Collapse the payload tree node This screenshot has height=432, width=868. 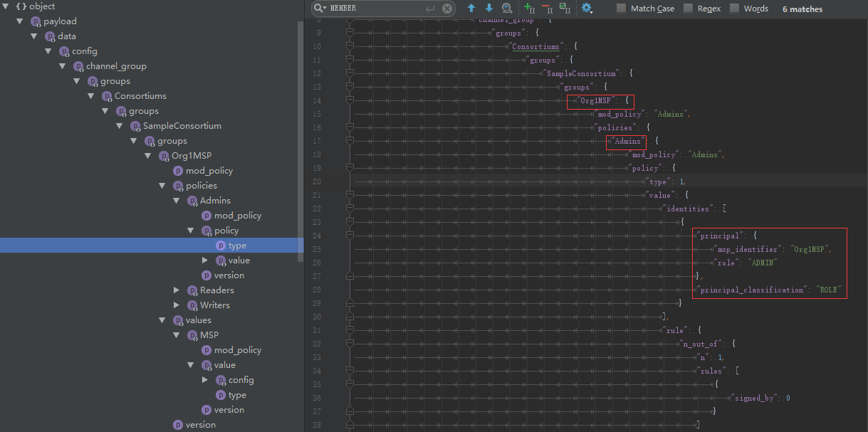[20, 21]
